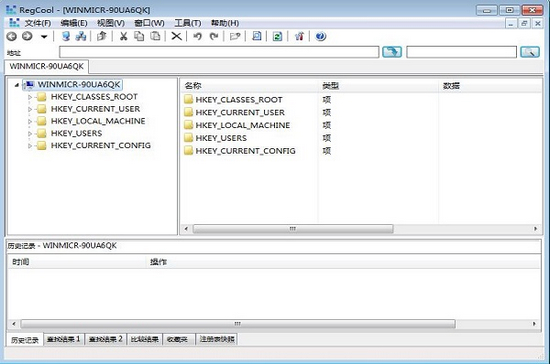Screen dimensions: 550x364
Task: Click the search magnifier button
Action: tap(530, 52)
